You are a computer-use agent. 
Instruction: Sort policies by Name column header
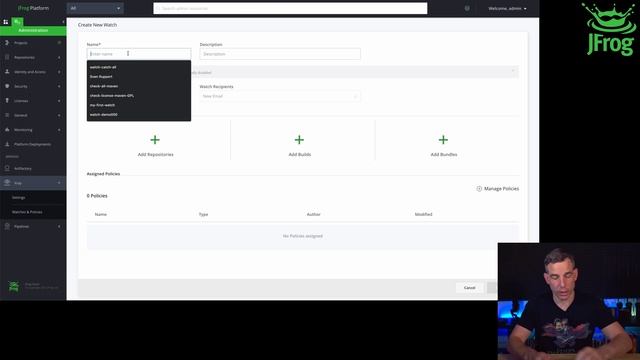[x=100, y=214]
